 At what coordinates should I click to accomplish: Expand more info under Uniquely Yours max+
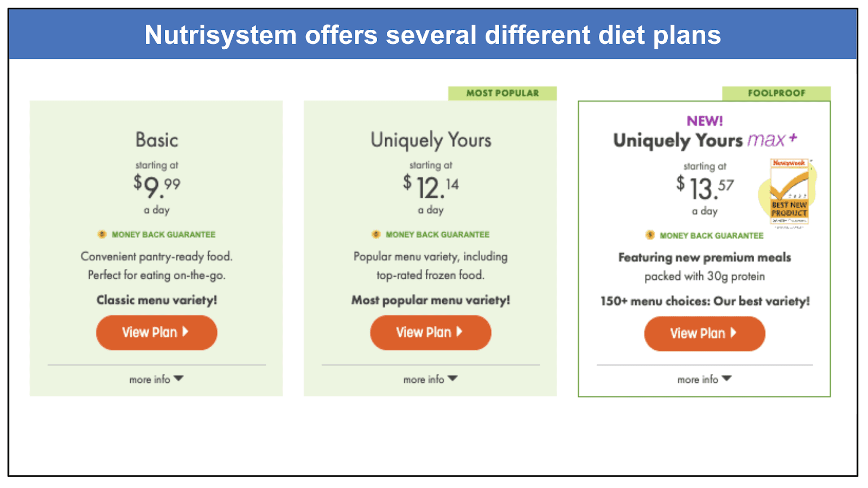coord(704,379)
